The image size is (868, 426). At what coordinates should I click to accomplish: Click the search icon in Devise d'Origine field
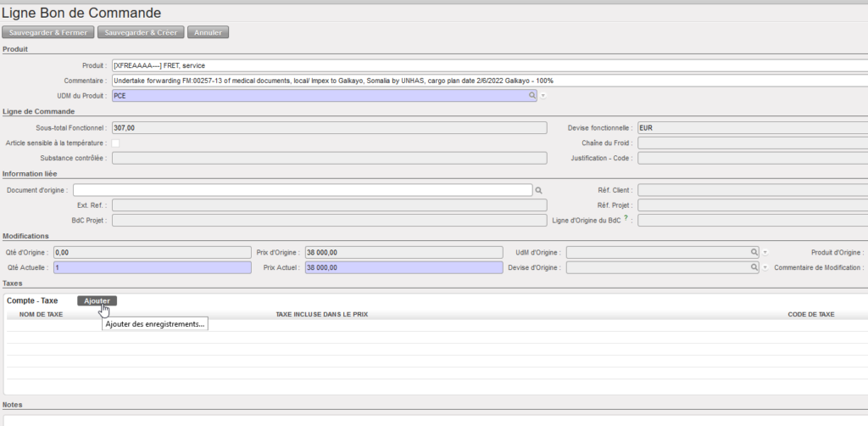pyautogui.click(x=753, y=267)
